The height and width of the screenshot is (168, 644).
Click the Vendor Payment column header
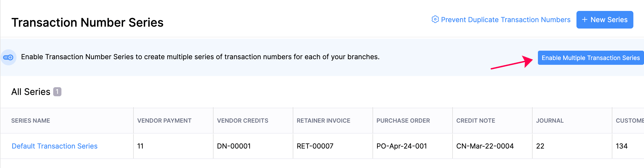tap(164, 121)
